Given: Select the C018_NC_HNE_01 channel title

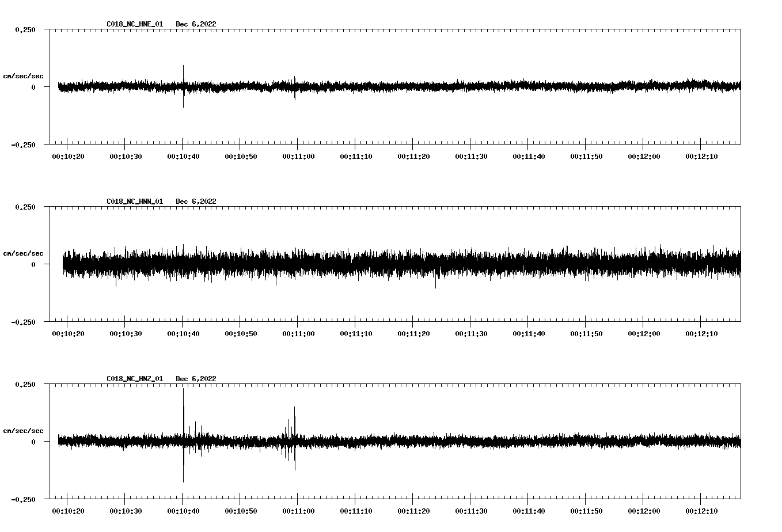Looking at the screenshot, I should (x=134, y=24).
